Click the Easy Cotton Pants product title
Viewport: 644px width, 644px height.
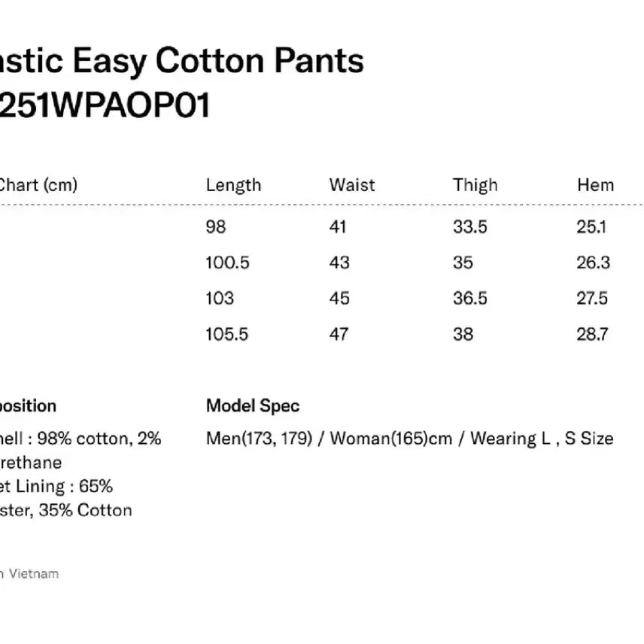pyautogui.click(x=181, y=61)
